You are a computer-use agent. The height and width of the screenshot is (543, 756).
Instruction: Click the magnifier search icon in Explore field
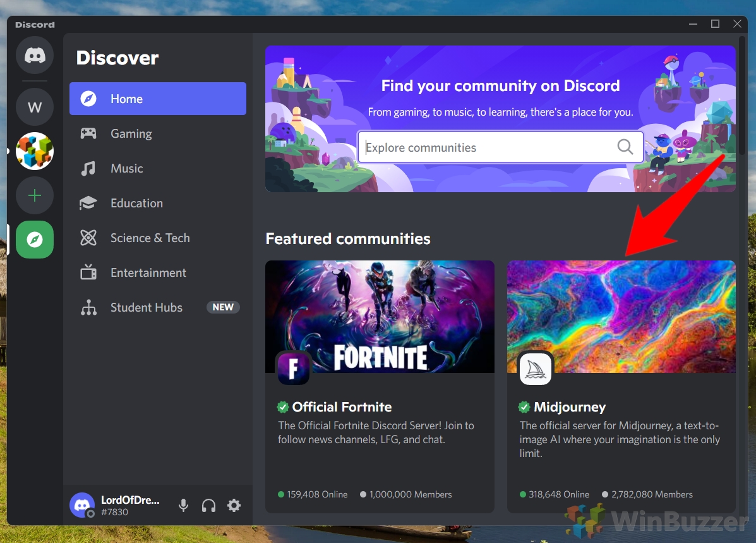pos(625,146)
